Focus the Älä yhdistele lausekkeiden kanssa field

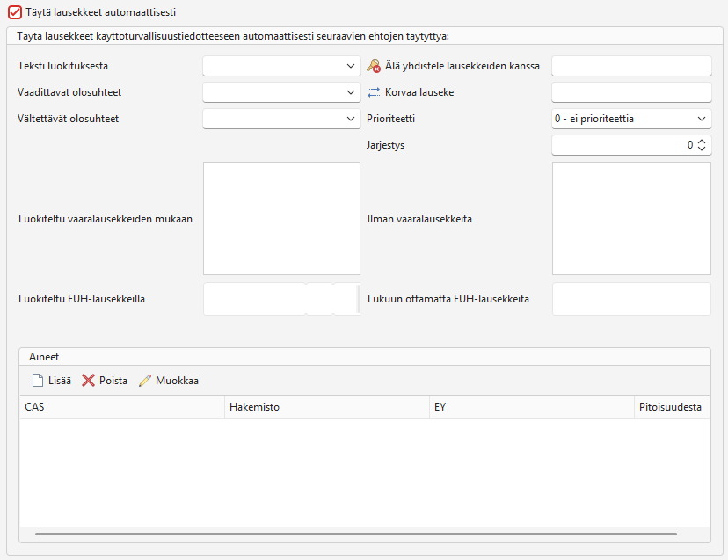[631, 66]
